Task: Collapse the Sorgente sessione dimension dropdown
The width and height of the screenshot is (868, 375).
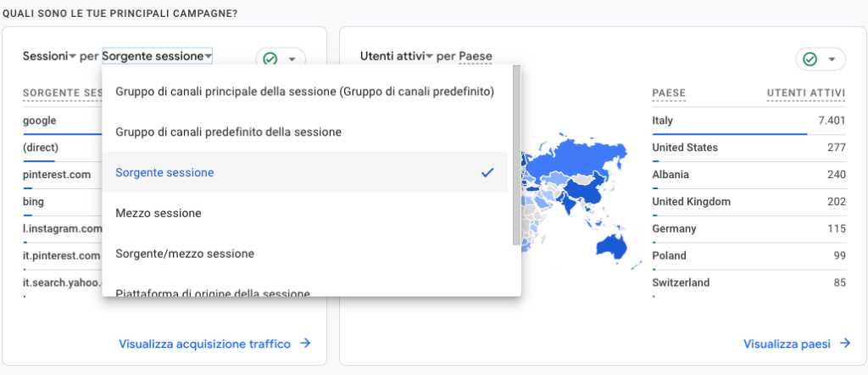Action: [157, 56]
